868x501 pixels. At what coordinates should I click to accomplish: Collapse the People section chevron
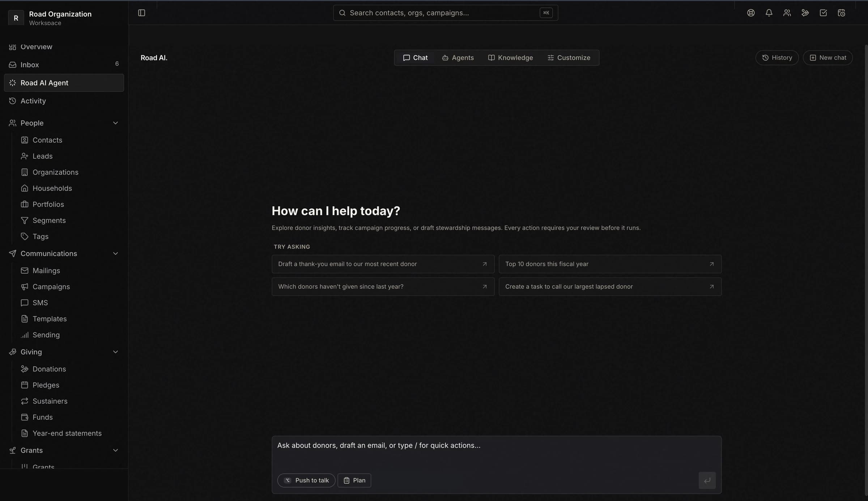(115, 123)
